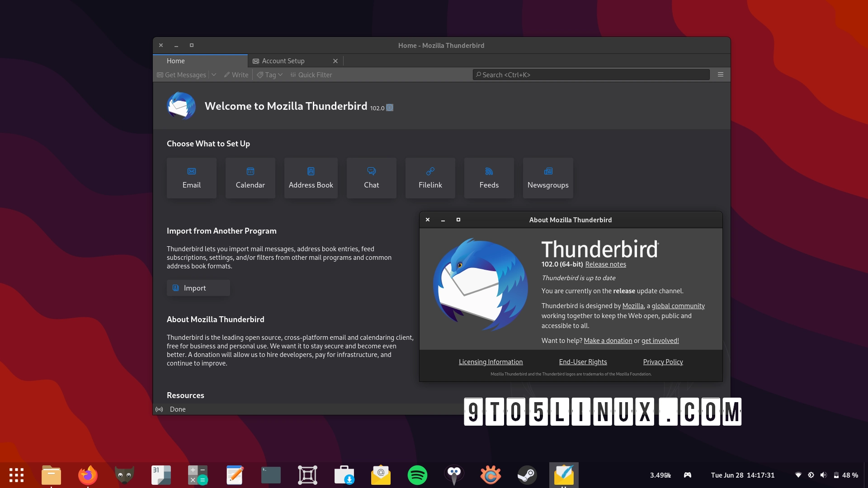Click the Write toolbar icon
This screenshot has height=488, width=868.
point(236,75)
